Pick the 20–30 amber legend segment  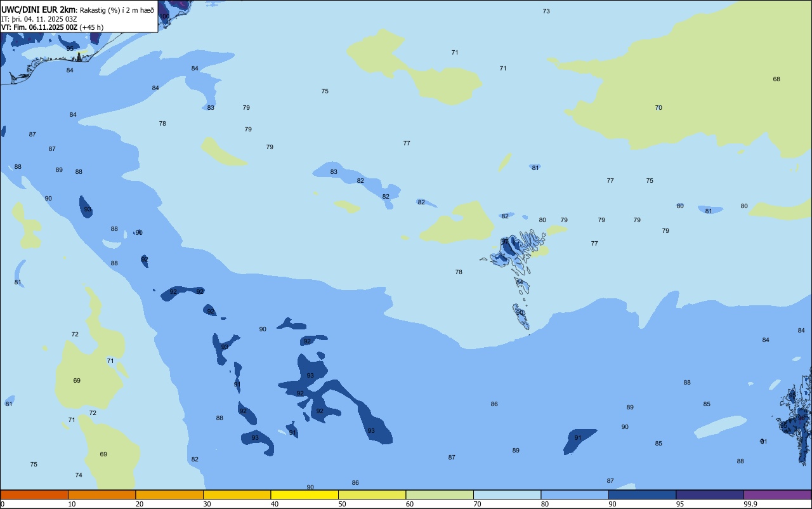(169, 494)
